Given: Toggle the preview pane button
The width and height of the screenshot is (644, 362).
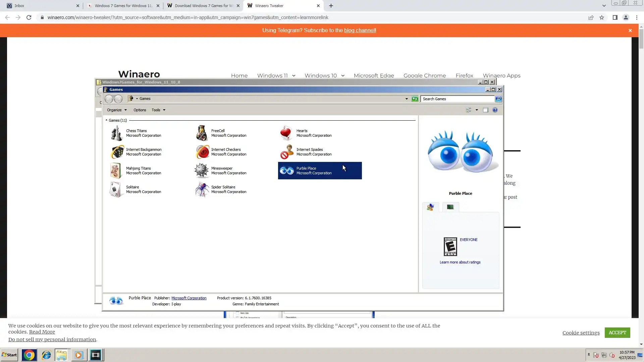Looking at the screenshot, I should [x=485, y=110].
